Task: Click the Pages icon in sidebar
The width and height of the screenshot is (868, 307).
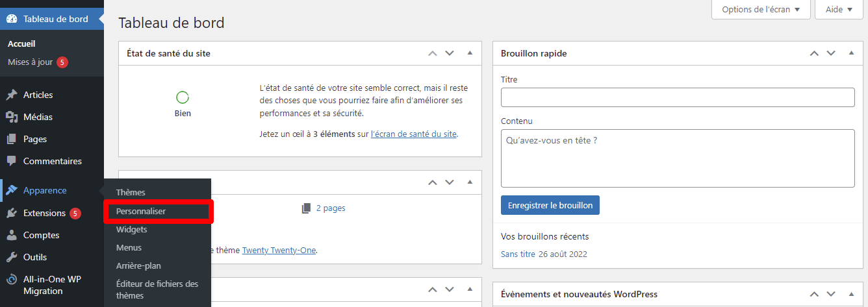Action: pyautogui.click(x=12, y=139)
